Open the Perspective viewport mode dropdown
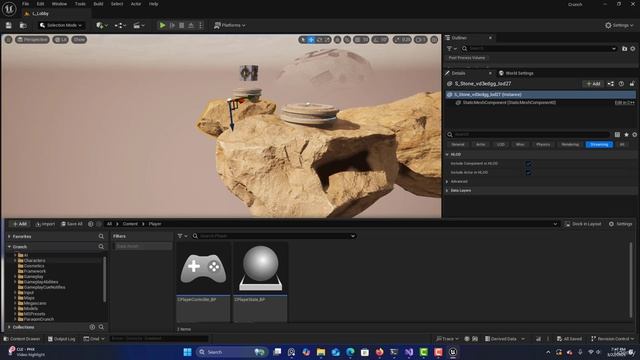 [x=32, y=40]
